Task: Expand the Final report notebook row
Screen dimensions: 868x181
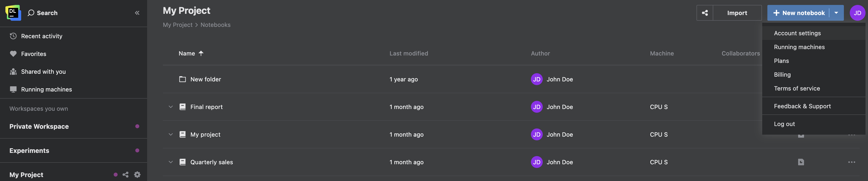Action: pos(171,107)
